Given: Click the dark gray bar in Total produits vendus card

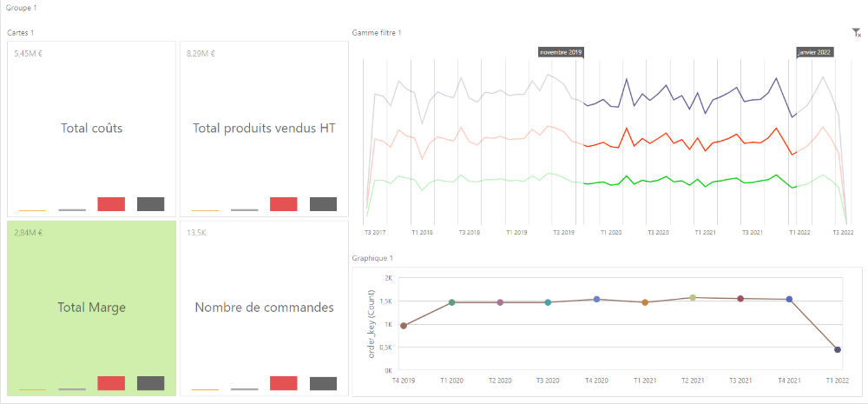Looking at the screenshot, I should click(x=323, y=204).
